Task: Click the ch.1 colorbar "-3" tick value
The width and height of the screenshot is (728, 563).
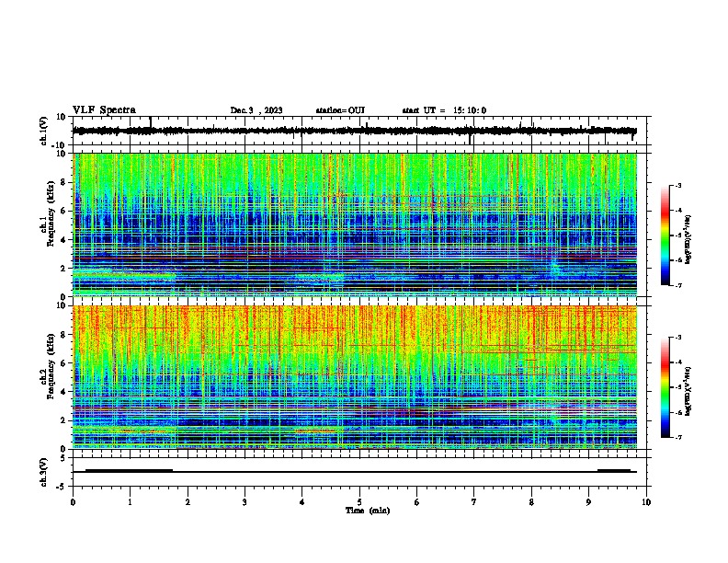Action: (677, 185)
